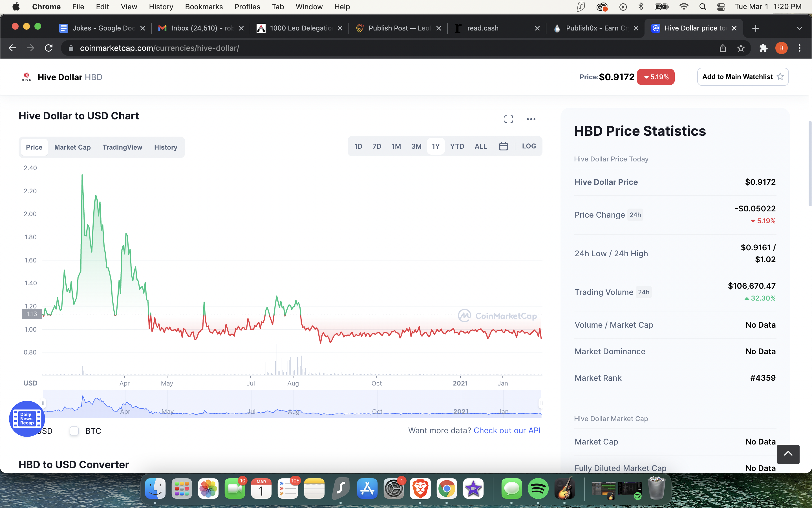Open App Store from the dock

click(367, 489)
